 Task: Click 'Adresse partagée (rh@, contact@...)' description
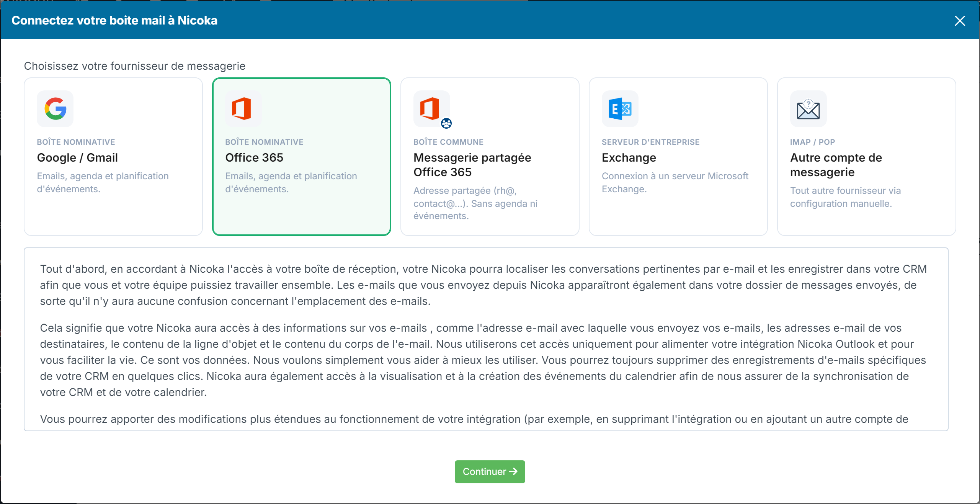point(475,203)
